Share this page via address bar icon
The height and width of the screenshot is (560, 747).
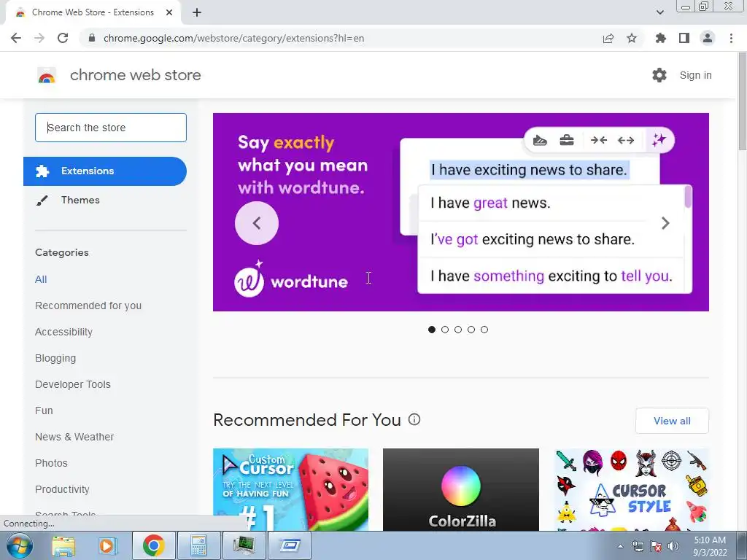click(x=608, y=38)
